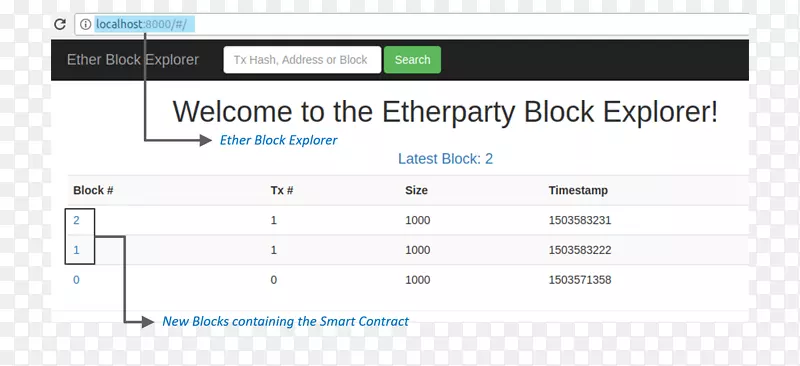Click the Timestamp column header
Image resolution: width=800 pixels, height=366 pixels.
[x=578, y=190]
